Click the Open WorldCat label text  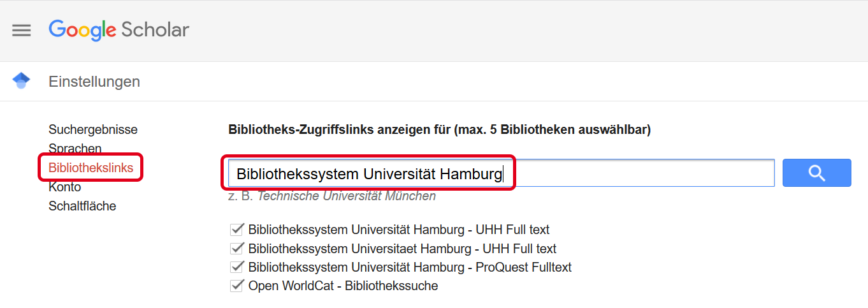[344, 286]
